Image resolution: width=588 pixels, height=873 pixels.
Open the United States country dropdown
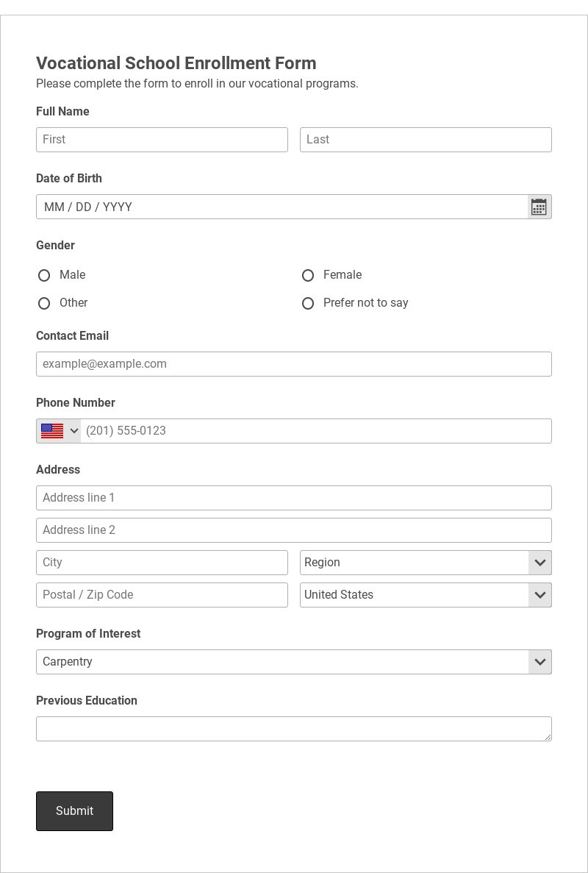(x=426, y=594)
